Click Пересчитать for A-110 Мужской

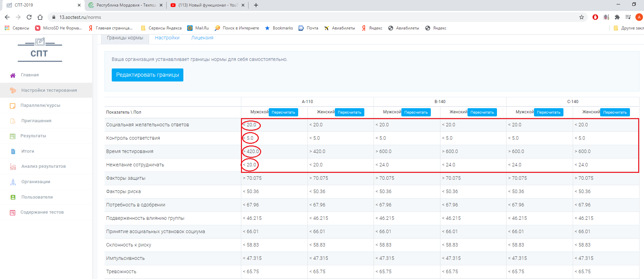click(x=283, y=112)
